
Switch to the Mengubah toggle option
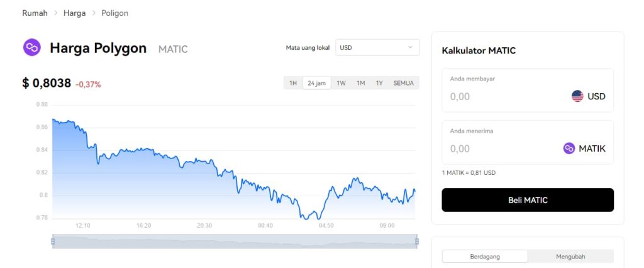click(x=570, y=256)
